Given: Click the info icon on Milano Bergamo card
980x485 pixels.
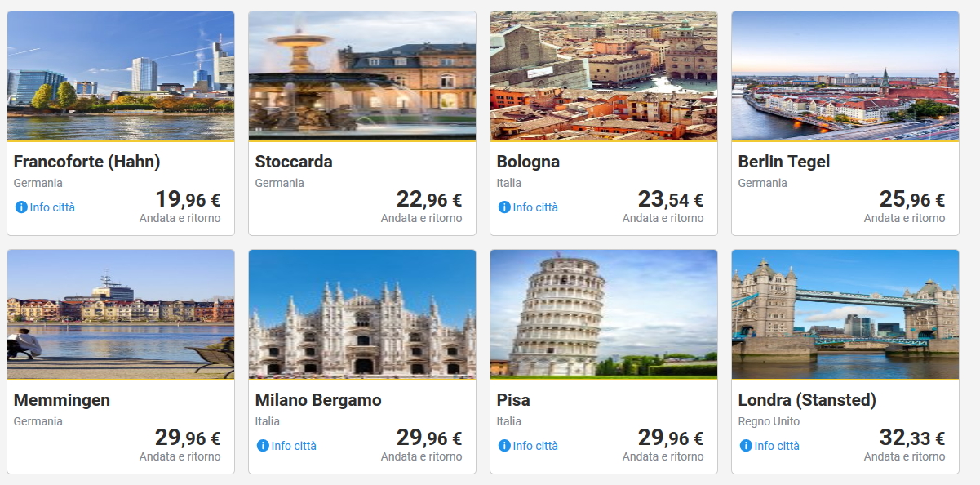Looking at the screenshot, I should point(263,446).
